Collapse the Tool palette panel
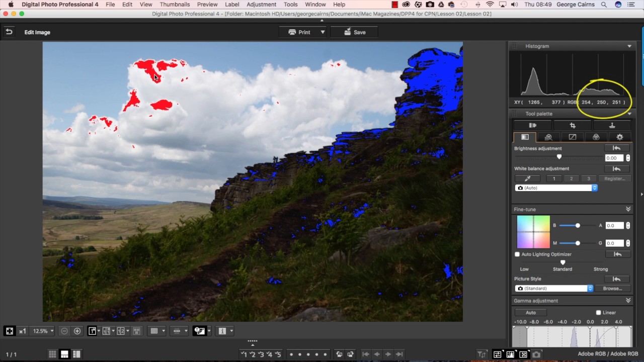This screenshot has height=362, width=644. pyautogui.click(x=629, y=114)
